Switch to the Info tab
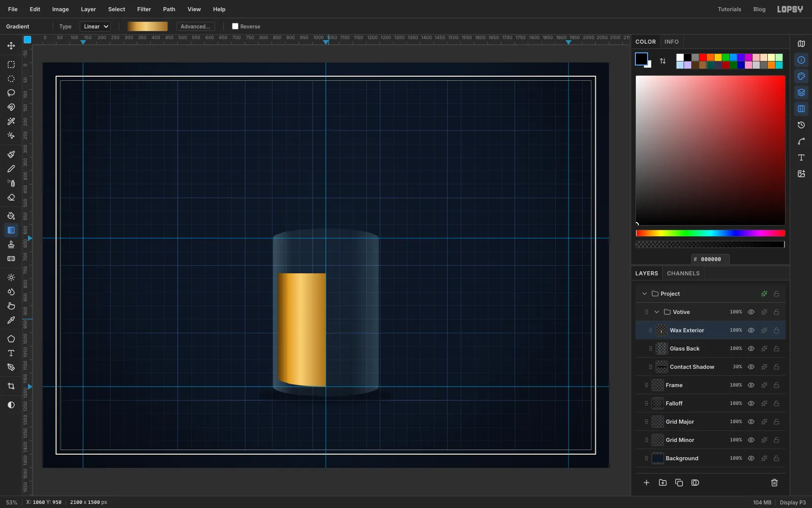The height and width of the screenshot is (508, 812). click(x=671, y=42)
